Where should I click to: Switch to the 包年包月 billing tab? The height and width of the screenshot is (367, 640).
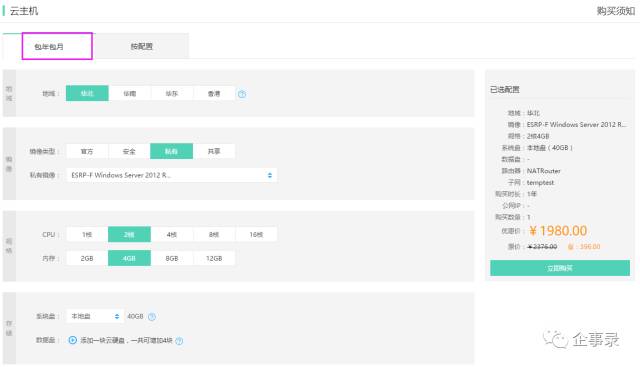pyautogui.click(x=49, y=47)
